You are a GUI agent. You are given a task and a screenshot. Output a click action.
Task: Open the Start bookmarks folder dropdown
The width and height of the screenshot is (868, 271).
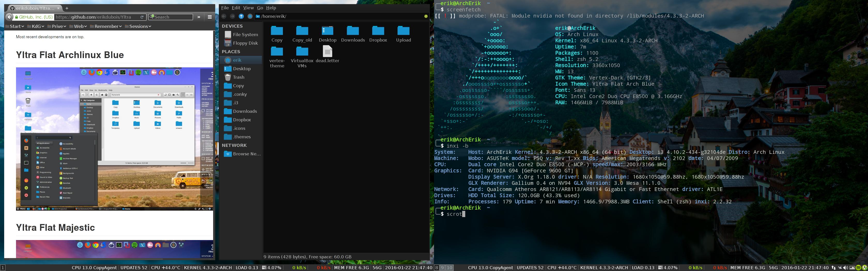(x=15, y=26)
